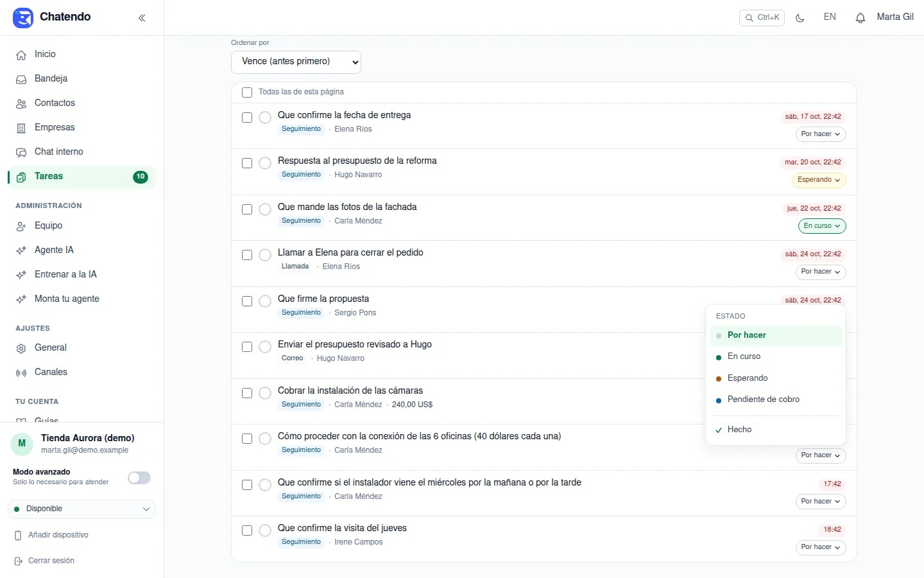The height and width of the screenshot is (578, 924).
Task: Open 'En curso' status dropdown for fachada task
Action: click(822, 226)
